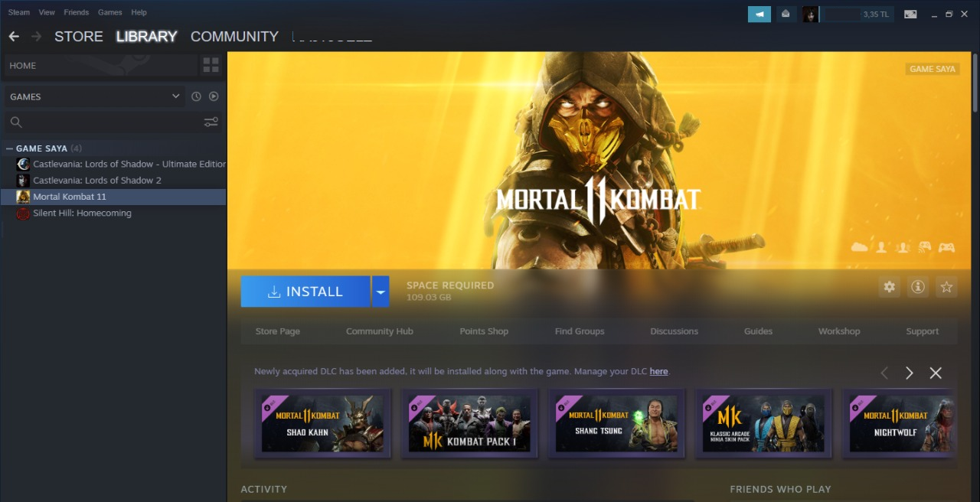Open the announcements megaphone icon

coord(759,14)
